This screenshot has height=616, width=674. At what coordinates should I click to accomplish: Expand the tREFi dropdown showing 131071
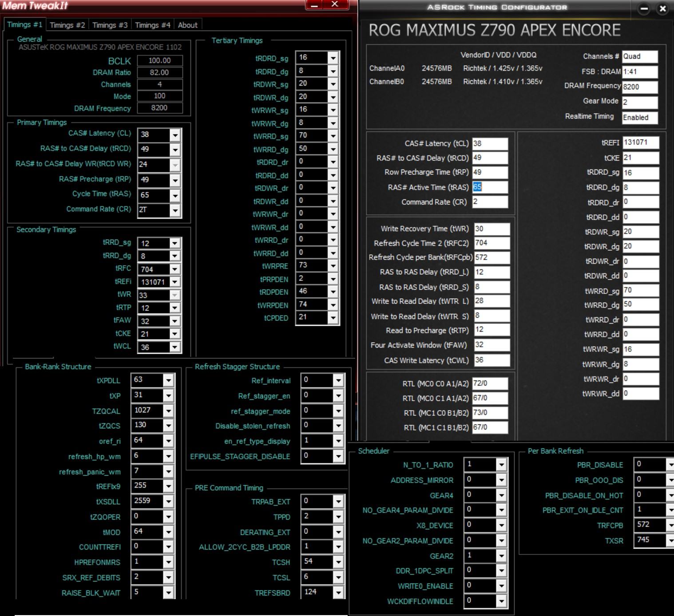[x=175, y=282]
